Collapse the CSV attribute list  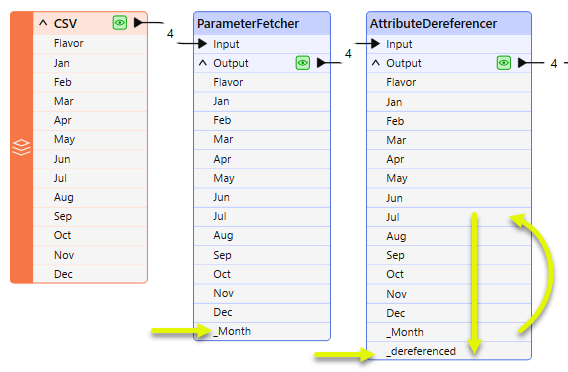click(x=43, y=23)
